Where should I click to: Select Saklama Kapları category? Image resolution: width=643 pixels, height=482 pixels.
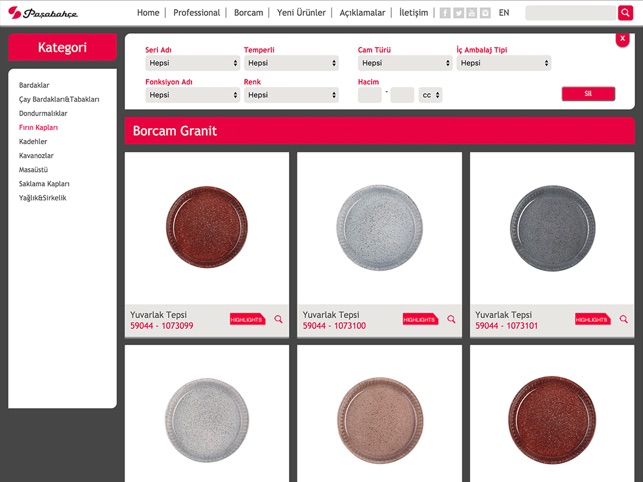click(x=44, y=184)
